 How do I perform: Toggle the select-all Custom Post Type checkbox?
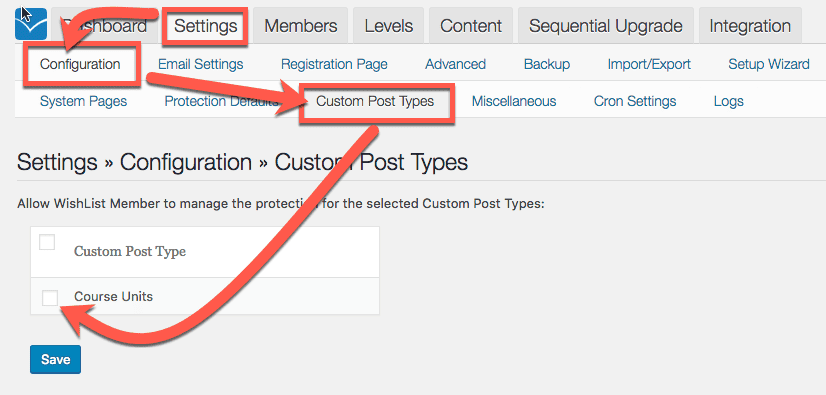coord(47,242)
